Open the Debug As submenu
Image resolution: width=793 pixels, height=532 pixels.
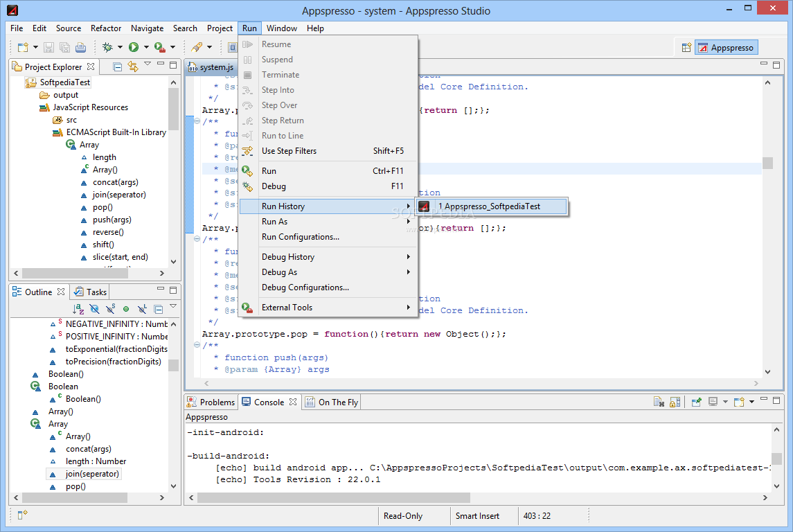point(328,272)
